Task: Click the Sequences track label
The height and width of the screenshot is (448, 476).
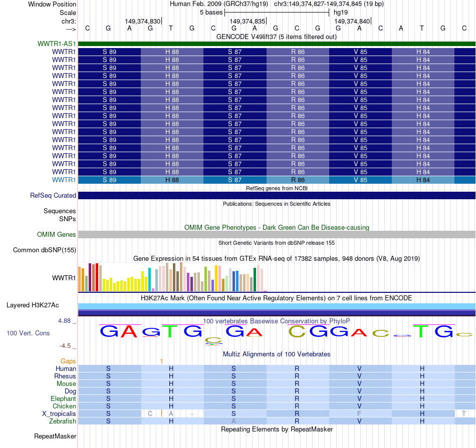Action: coord(60,211)
